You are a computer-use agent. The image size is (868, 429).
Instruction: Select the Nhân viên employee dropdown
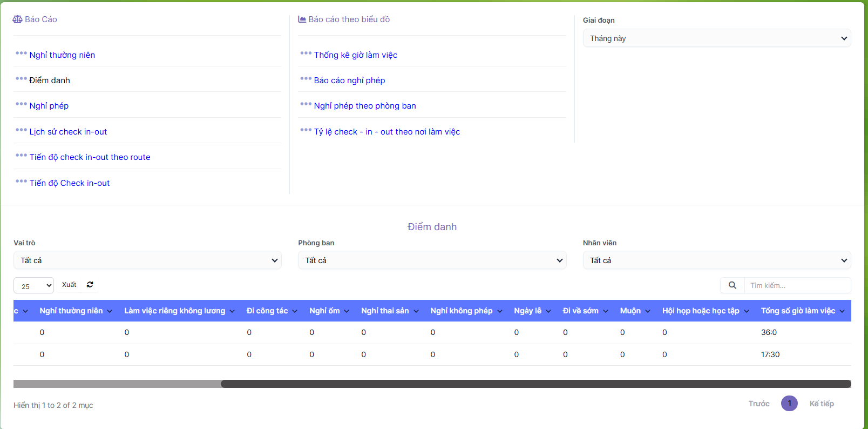point(716,260)
